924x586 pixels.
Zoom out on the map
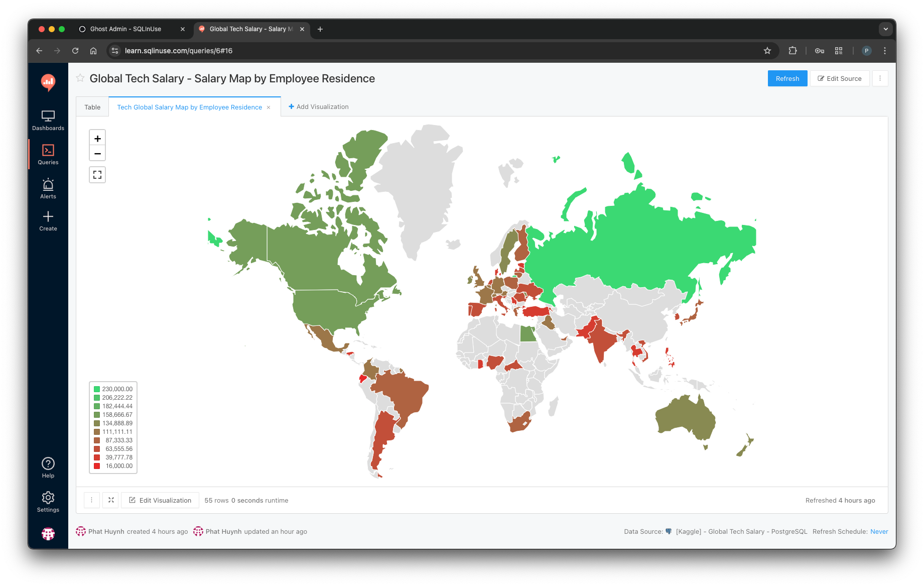tap(97, 153)
